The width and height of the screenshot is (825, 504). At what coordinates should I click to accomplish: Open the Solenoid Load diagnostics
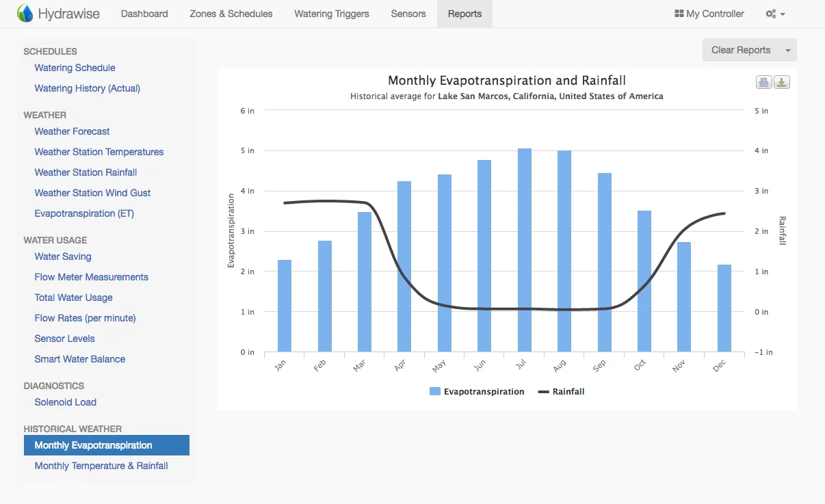tap(65, 402)
